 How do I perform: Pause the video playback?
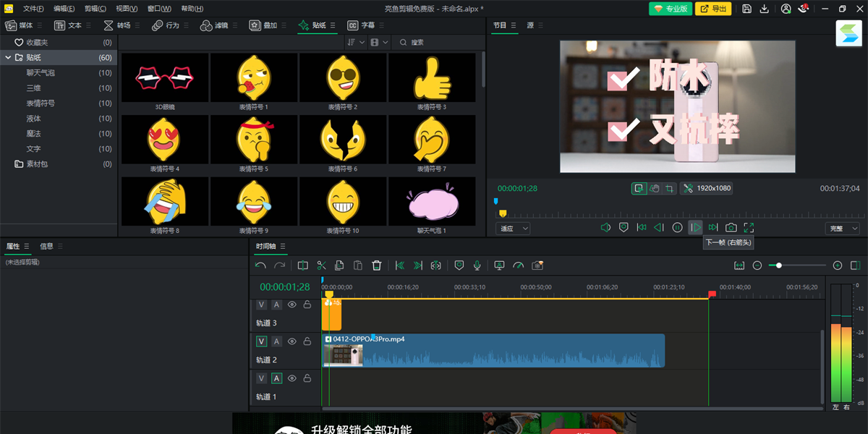click(677, 228)
